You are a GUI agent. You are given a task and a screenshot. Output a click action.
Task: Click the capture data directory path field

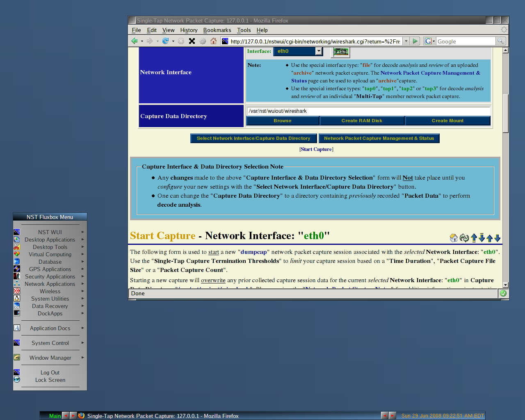click(x=368, y=111)
